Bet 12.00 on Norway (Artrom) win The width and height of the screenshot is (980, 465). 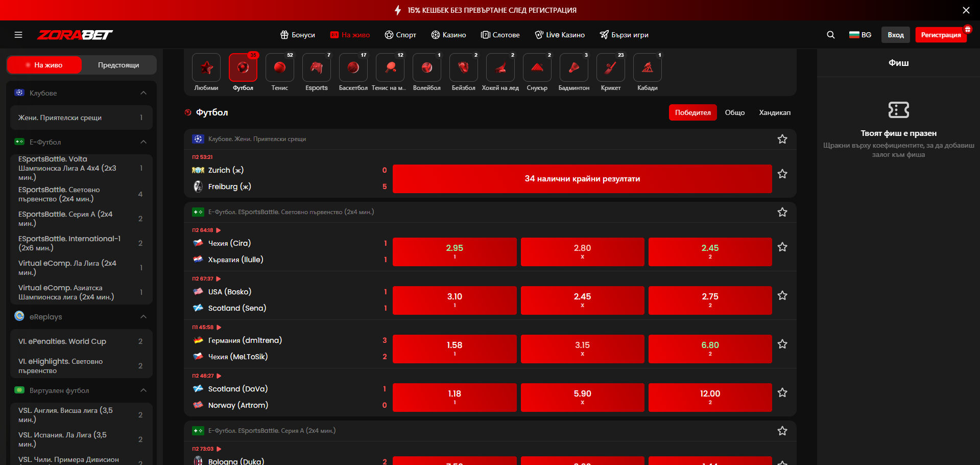(710, 398)
